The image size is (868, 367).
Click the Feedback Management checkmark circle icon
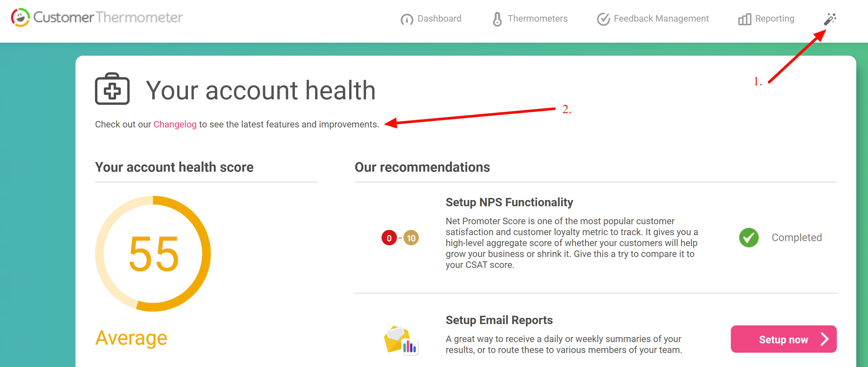point(603,19)
